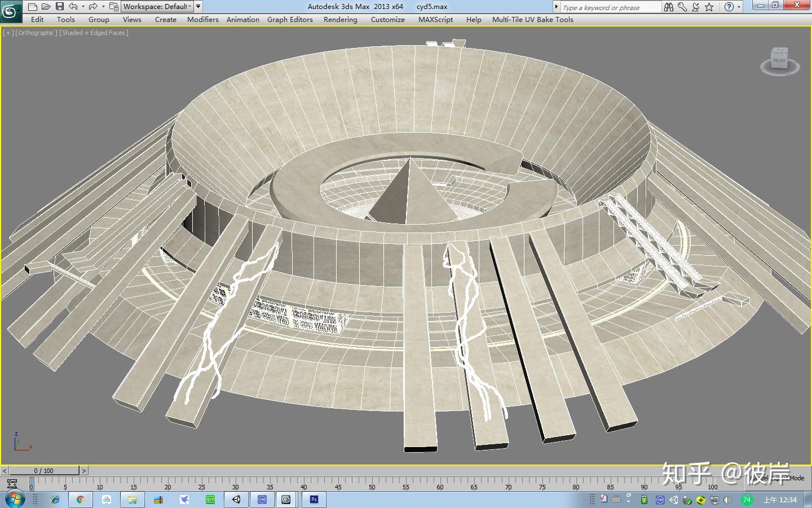Click frame 25 on the timeline ruler
This screenshot has width=812, height=508.
pyautogui.click(x=201, y=487)
